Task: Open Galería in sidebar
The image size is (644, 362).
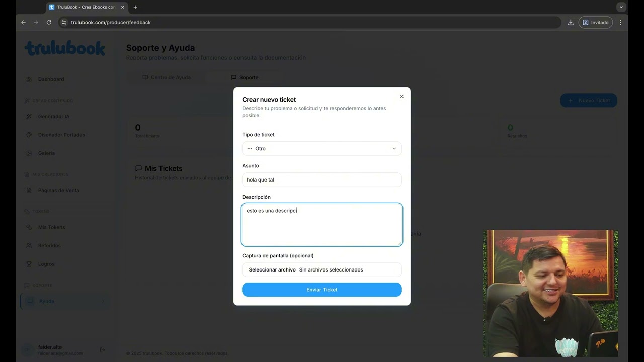Action: [65, 153]
